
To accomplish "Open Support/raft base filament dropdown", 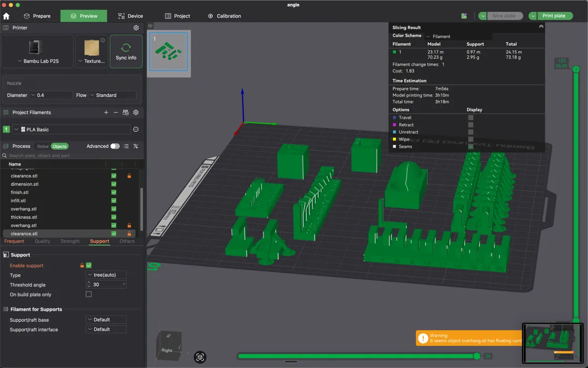I will click(x=106, y=320).
